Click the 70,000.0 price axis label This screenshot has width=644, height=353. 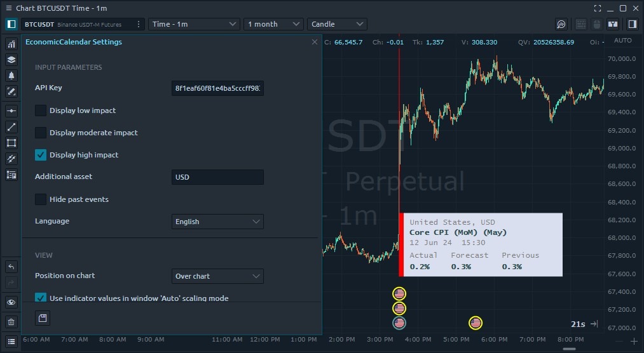622,58
